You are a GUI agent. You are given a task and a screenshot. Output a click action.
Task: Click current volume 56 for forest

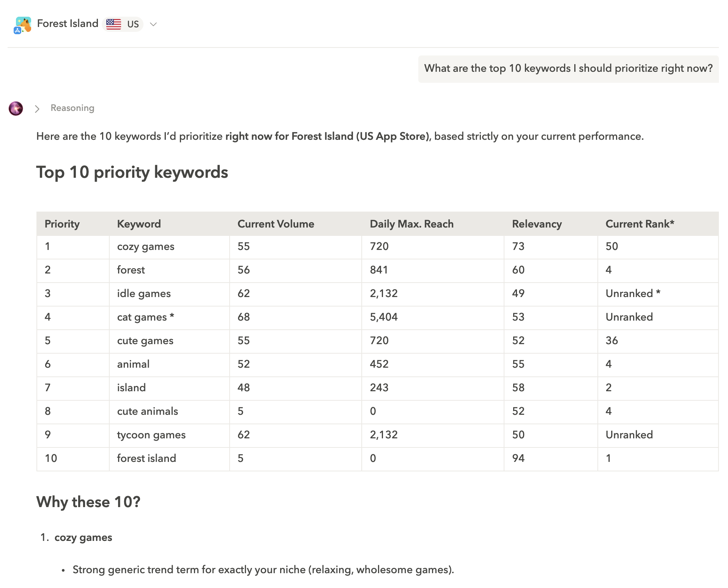[x=244, y=270]
